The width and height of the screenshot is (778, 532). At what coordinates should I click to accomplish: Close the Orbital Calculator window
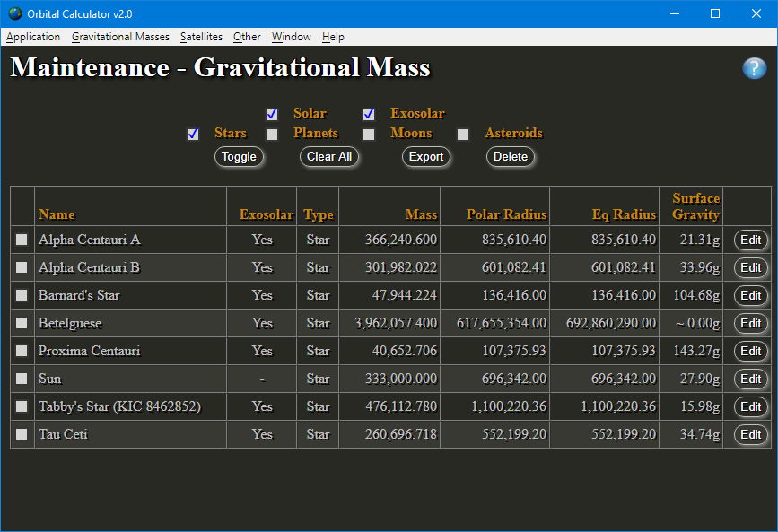coord(756,13)
